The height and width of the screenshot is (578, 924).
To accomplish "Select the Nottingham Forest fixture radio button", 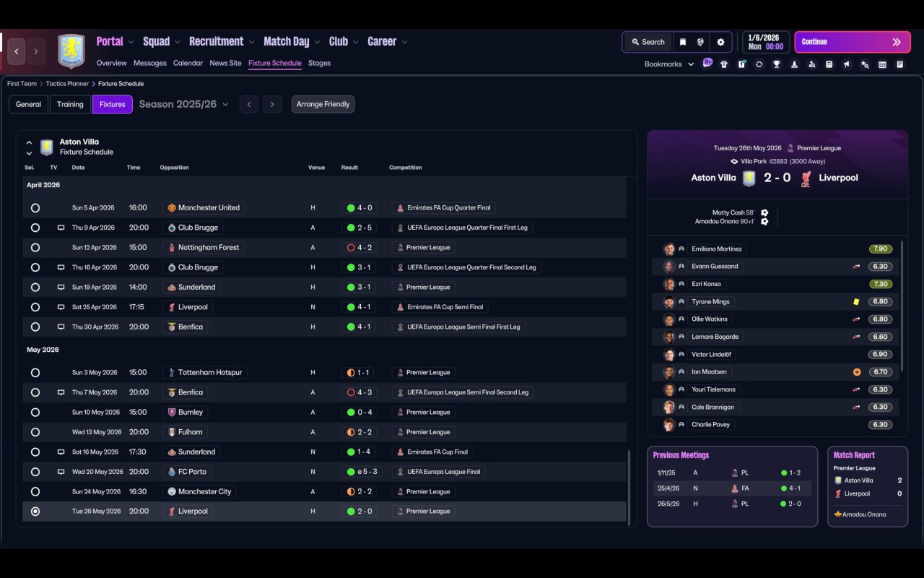I will (x=35, y=248).
